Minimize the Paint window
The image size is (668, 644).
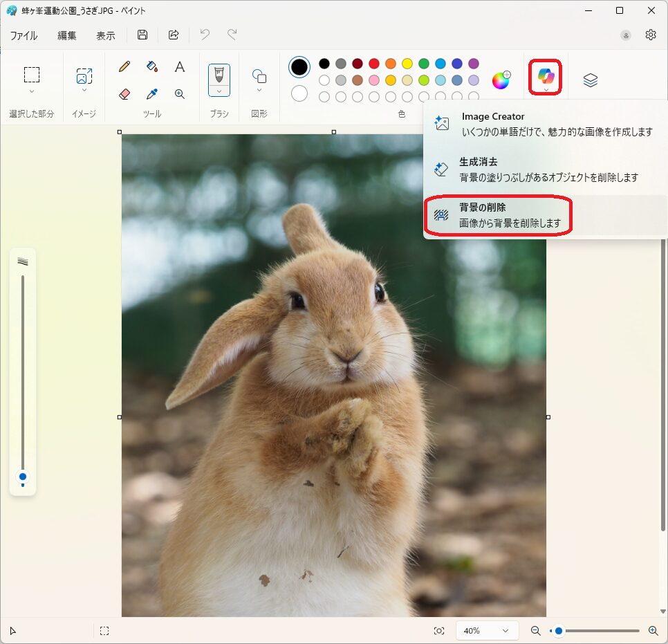[588, 10]
